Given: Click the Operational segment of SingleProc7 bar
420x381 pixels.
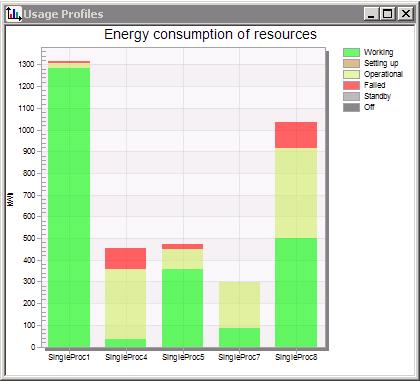Looking at the screenshot, I should [239, 305].
